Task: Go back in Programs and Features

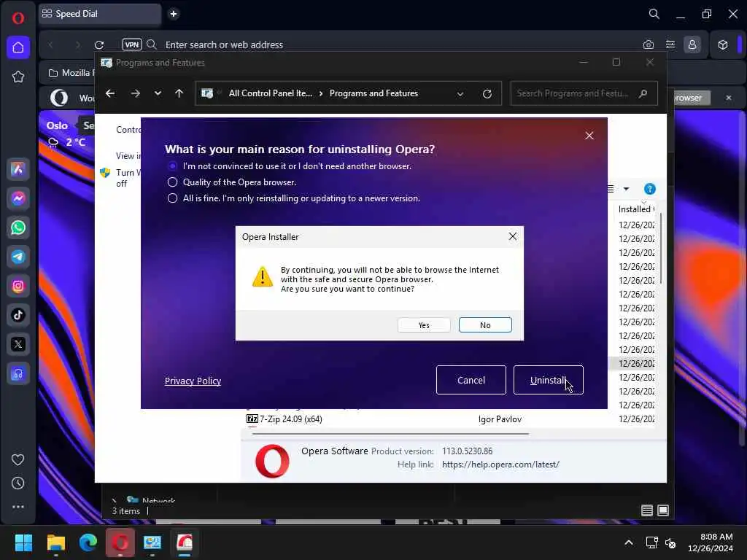Action: pos(110,93)
